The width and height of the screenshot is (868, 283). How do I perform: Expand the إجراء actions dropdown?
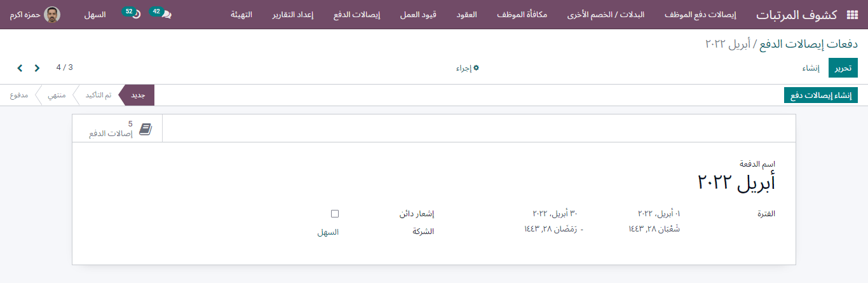click(467, 68)
